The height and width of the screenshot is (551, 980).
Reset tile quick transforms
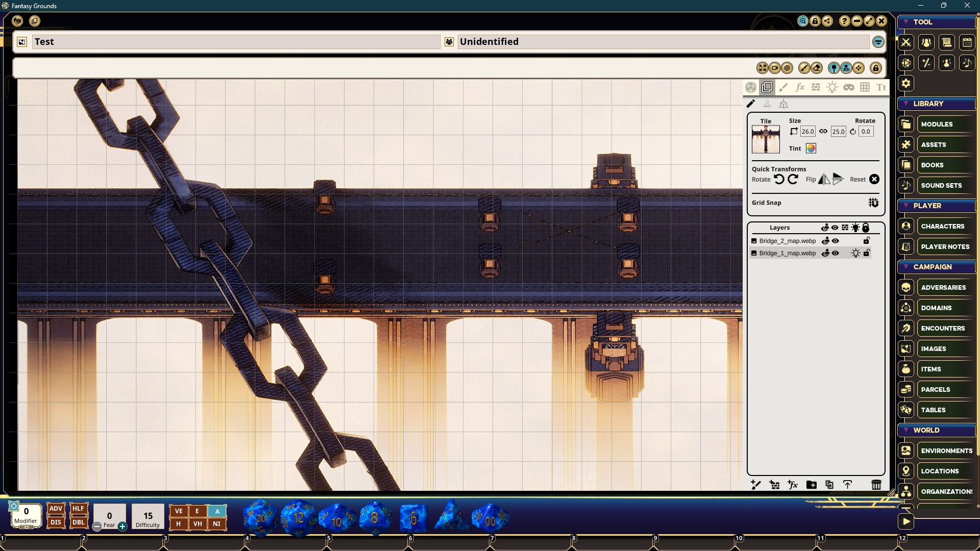[874, 179]
